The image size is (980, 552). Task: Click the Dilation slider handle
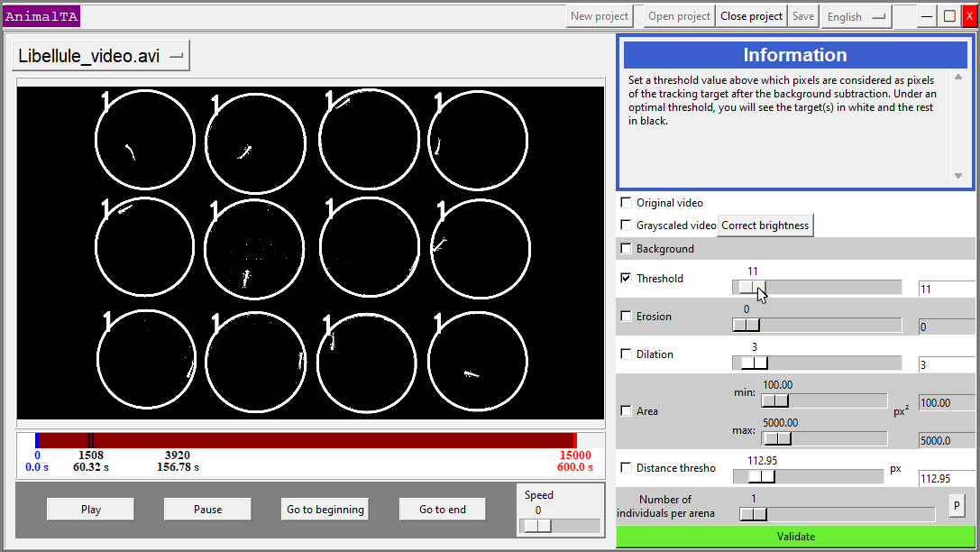click(755, 363)
